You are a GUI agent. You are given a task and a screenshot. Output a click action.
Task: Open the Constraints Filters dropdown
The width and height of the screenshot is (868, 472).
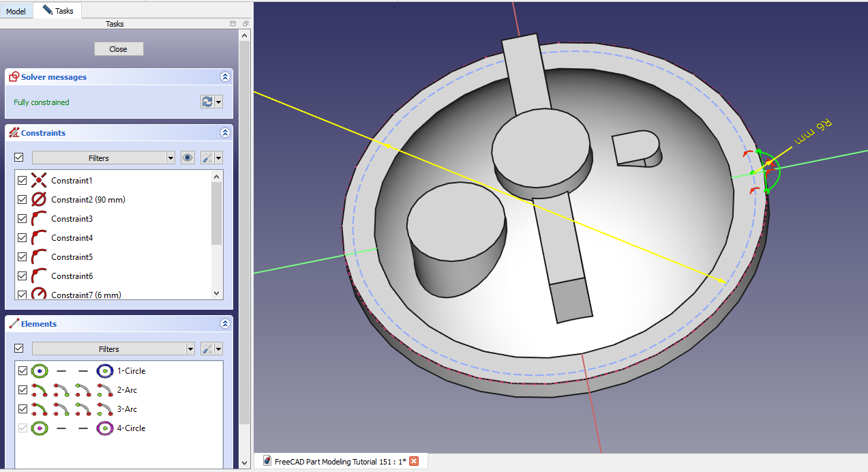click(104, 158)
